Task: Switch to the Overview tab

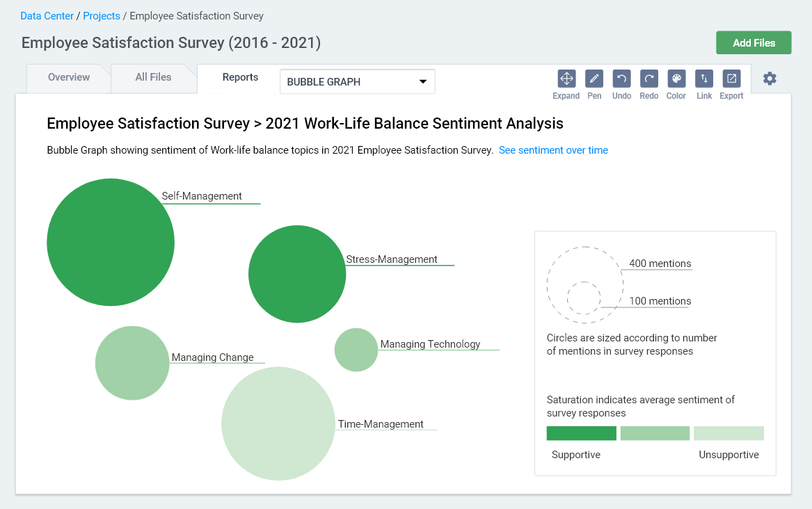Action: point(67,77)
